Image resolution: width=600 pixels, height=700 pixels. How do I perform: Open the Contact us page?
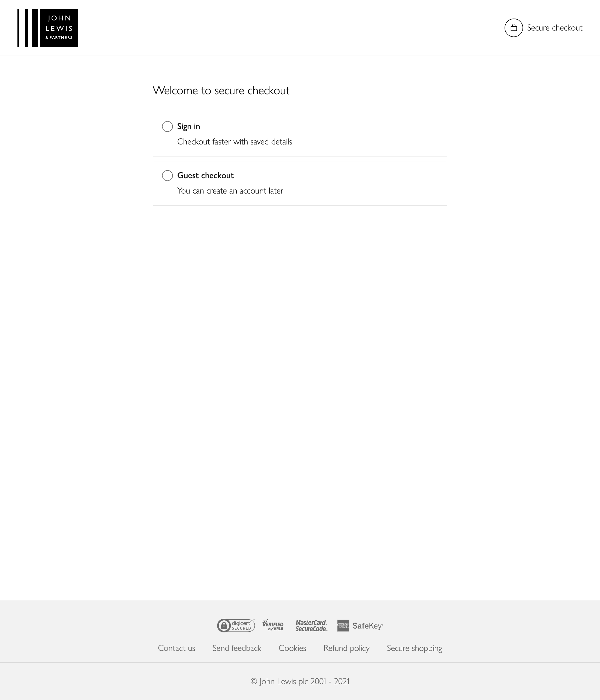point(176,648)
